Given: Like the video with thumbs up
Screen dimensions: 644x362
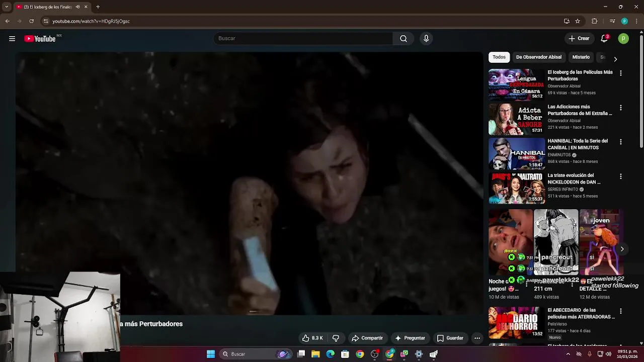Looking at the screenshot, I should coord(312,338).
